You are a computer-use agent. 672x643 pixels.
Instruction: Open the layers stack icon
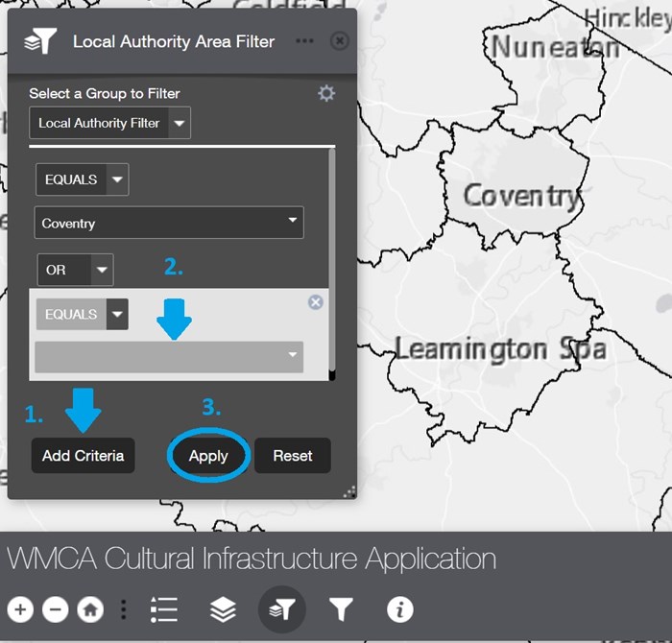pos(223,609)
